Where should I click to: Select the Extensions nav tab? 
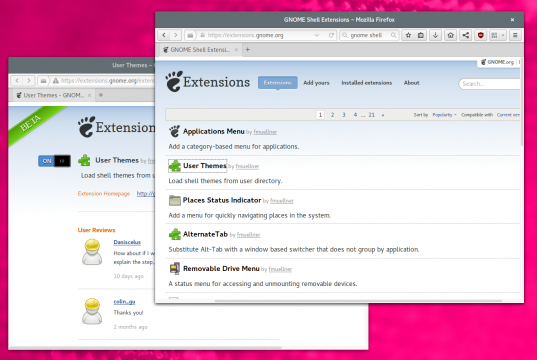(277, 83)
